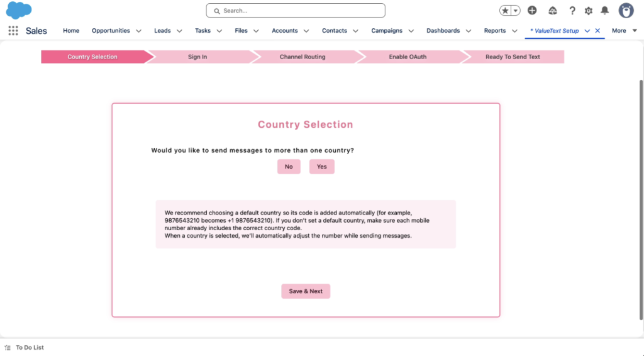
Task: Go to the Home tab
Action: 71,31
